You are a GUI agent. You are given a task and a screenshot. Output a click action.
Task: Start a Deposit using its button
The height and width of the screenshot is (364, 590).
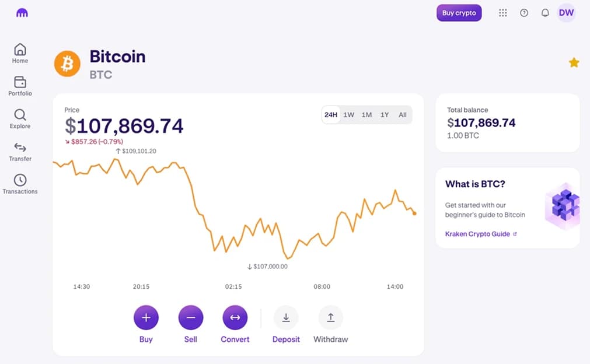286,317
